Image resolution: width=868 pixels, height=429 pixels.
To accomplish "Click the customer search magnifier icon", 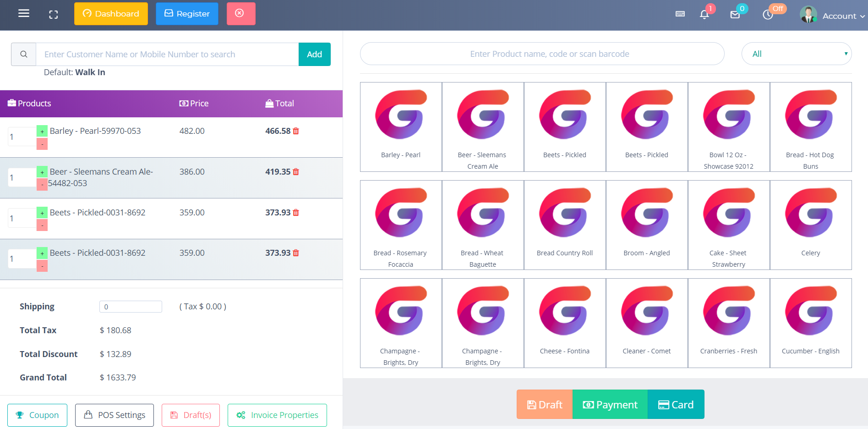I will [24, 55].
